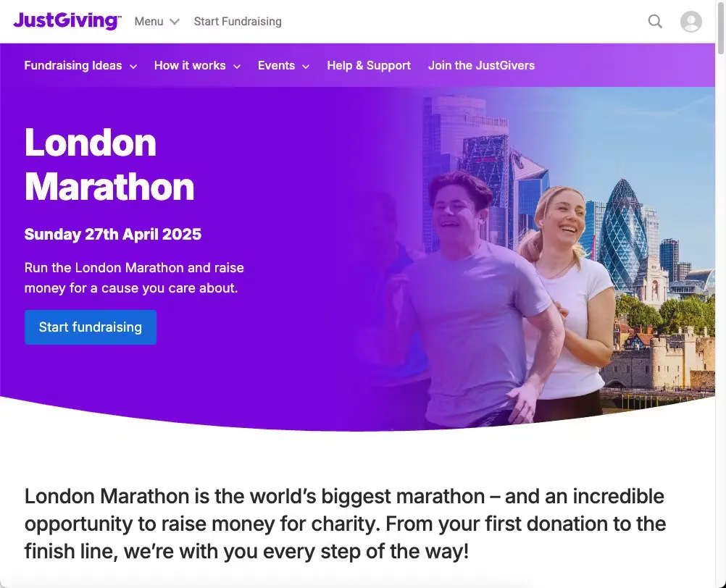Click the Sunday 27th April 2025 date text
726x588 pixels.
coord(112,234)
